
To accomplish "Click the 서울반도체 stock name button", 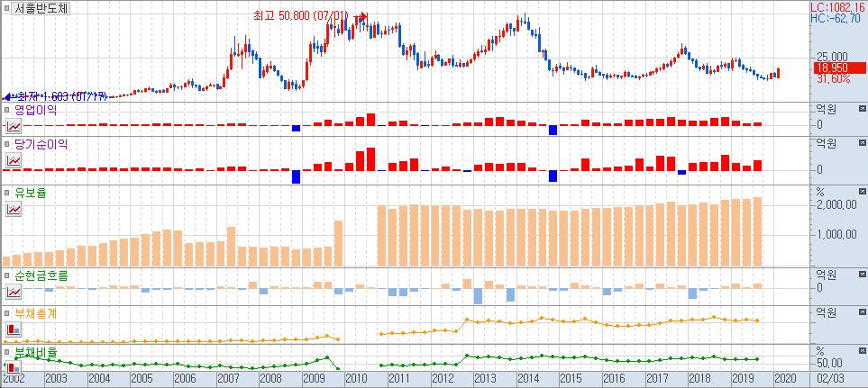I will coord(40,8).
